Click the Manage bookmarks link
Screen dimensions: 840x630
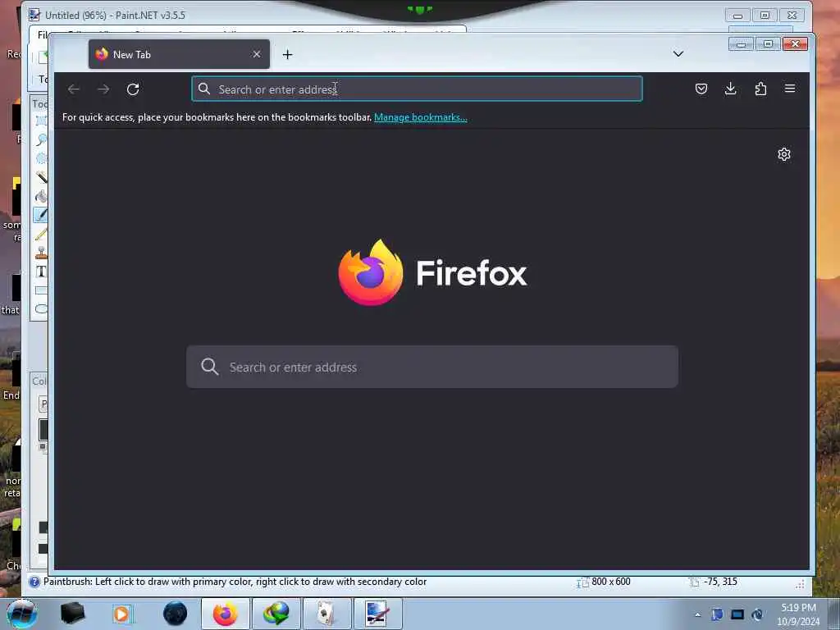421,117
